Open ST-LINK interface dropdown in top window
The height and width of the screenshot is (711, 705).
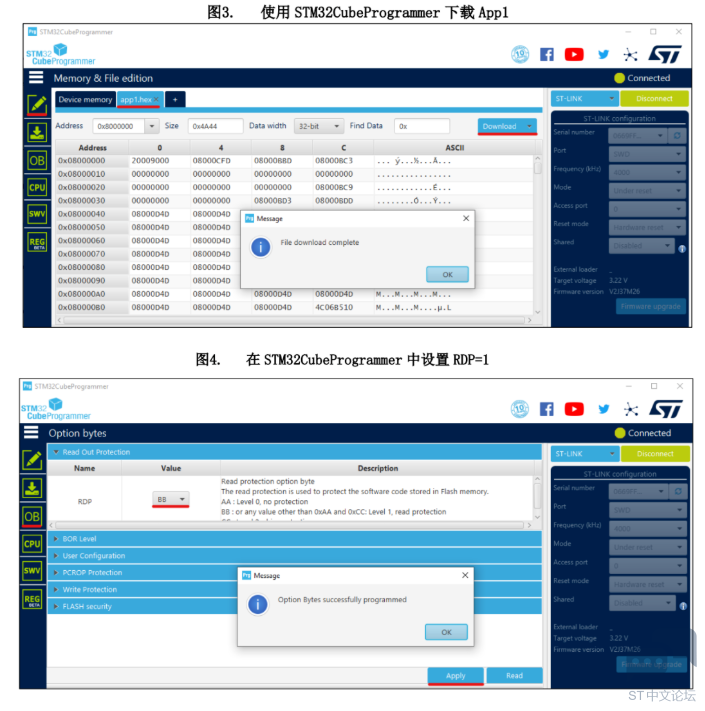click(x=584, y=98)
